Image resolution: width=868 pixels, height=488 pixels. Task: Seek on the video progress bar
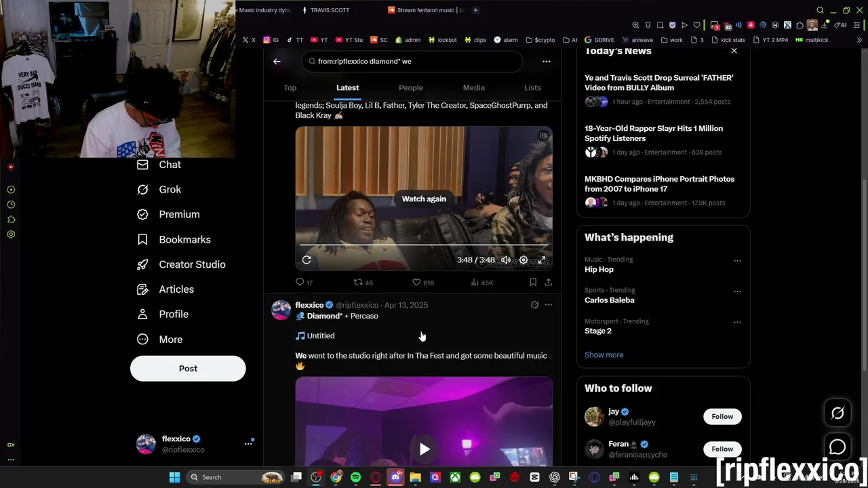tap(424, 245)
